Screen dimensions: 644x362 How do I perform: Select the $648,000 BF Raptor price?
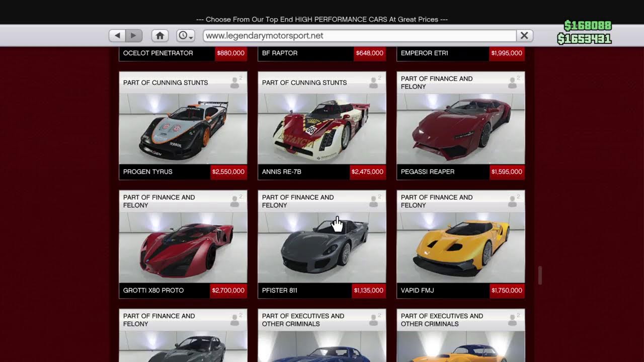(x=370, y=53)
